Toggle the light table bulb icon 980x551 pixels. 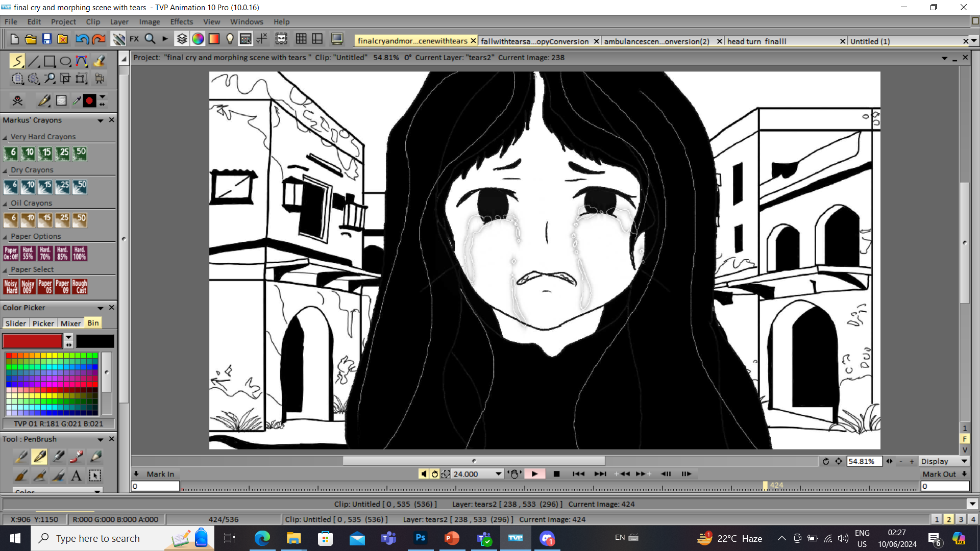click(x=230, y=39)
